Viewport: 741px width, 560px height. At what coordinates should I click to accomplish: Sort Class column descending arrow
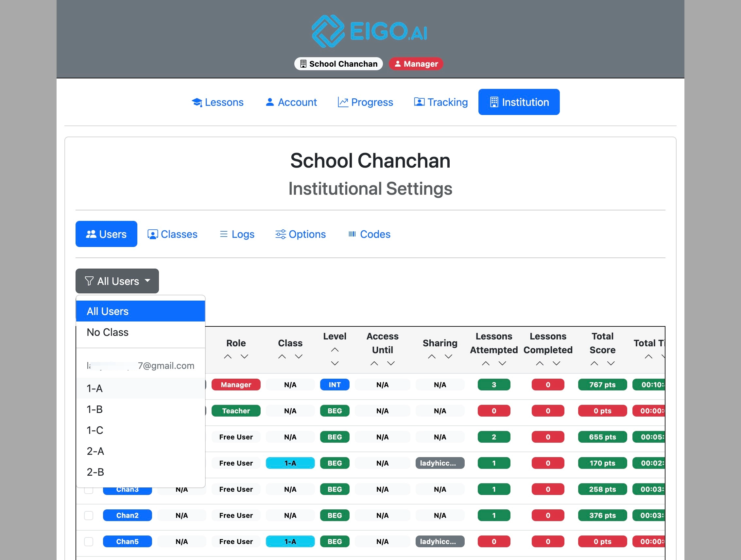pos(299,356)
